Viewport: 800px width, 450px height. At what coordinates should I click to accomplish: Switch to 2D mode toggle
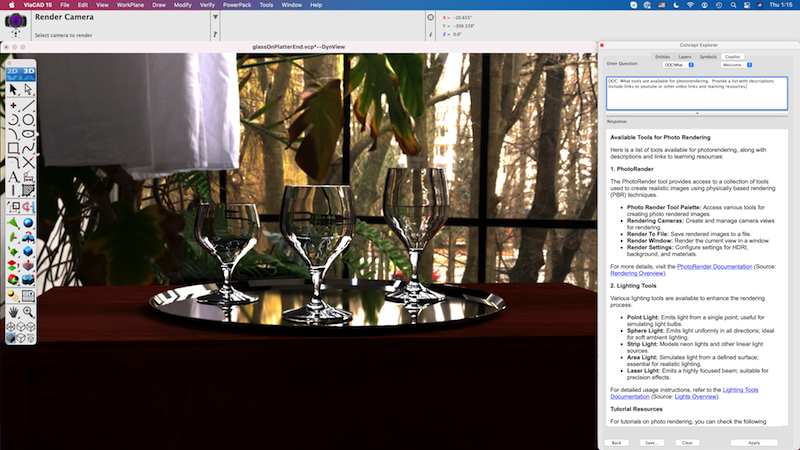[x=12, y=73]
